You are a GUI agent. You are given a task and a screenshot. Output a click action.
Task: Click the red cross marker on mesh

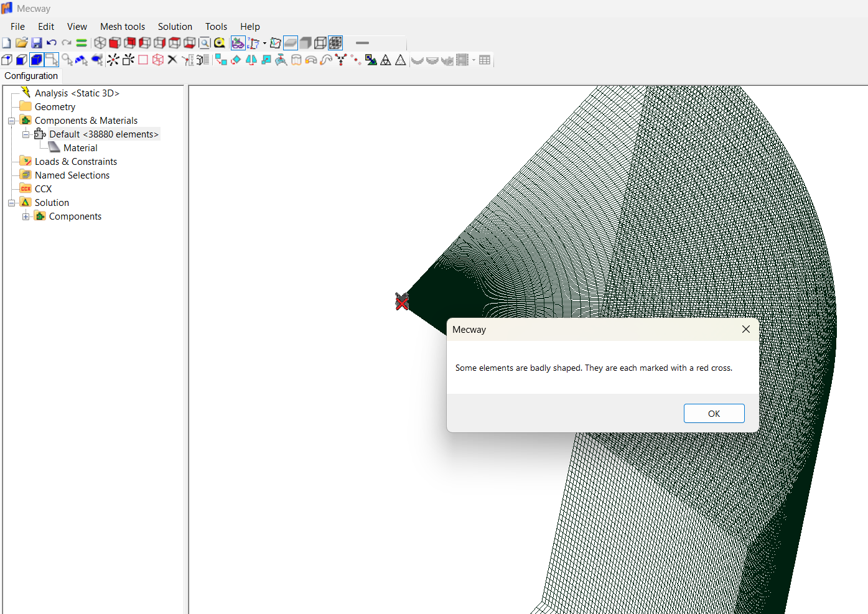(402, 303)
